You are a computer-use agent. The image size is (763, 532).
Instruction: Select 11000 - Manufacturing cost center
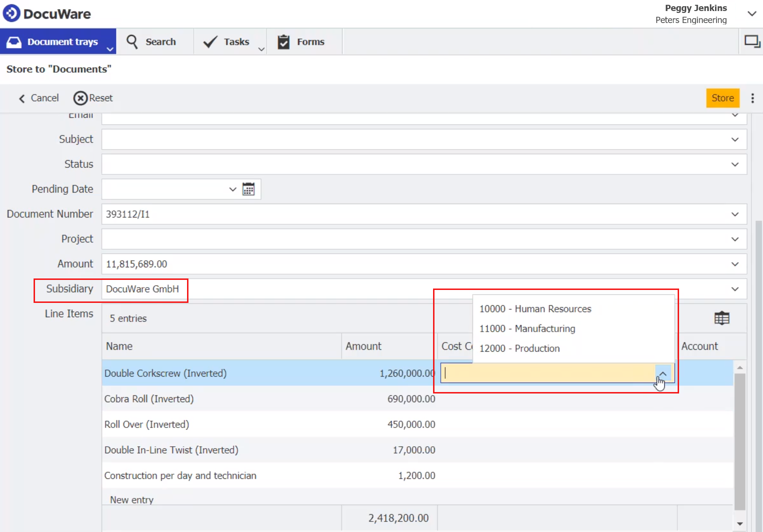pos(527,329)
